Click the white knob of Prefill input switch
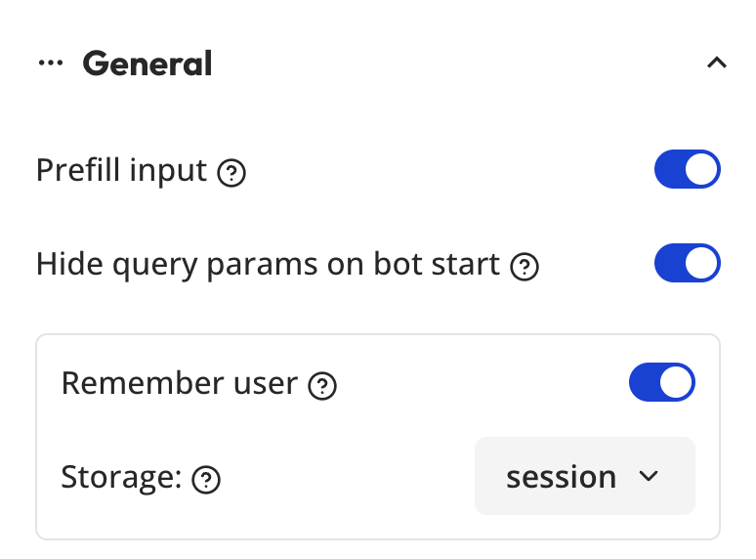756x559 pixels. (x=701, y=170)
